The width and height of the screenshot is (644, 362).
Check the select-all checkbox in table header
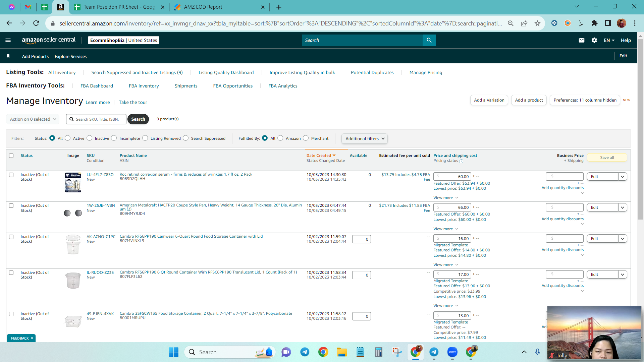tap(11, 156)
